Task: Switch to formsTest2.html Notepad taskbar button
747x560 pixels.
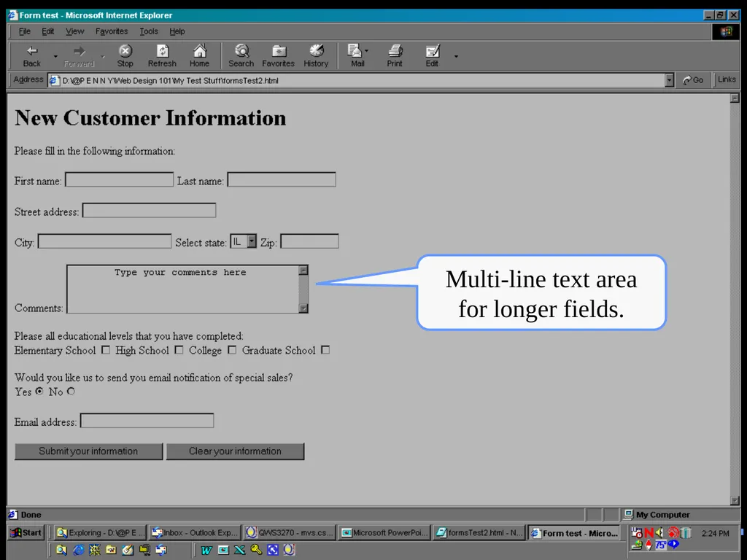Action: pyautogui.click(x=479, y=533)
